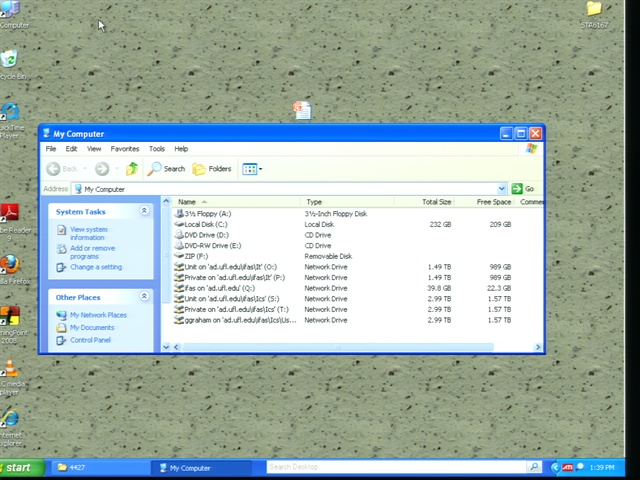640x480 pixels.
Task: Open the Back history dropdown arrow
Action: click(x=85, y=169)
